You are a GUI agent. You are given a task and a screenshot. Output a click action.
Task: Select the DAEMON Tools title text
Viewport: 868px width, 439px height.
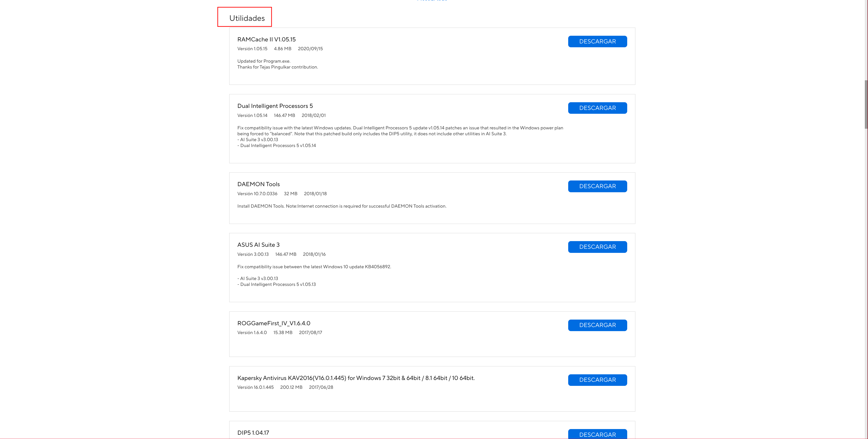pyautogui.click(x=258, y=184)
